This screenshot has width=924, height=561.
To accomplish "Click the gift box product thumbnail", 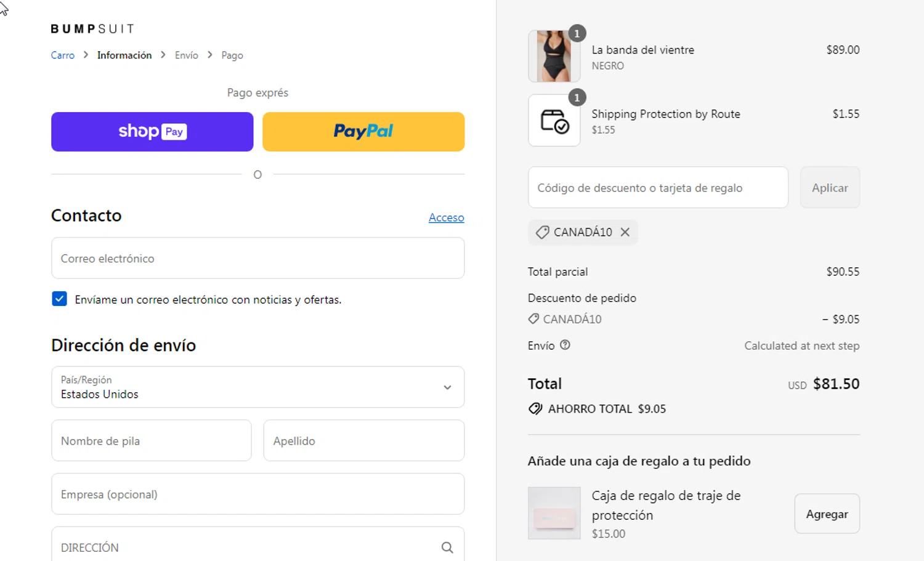I will 554,513.
